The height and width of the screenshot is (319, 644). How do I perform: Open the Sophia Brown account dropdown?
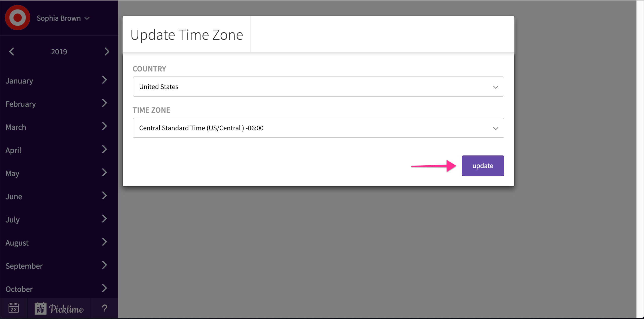click(x=63, y=18)
